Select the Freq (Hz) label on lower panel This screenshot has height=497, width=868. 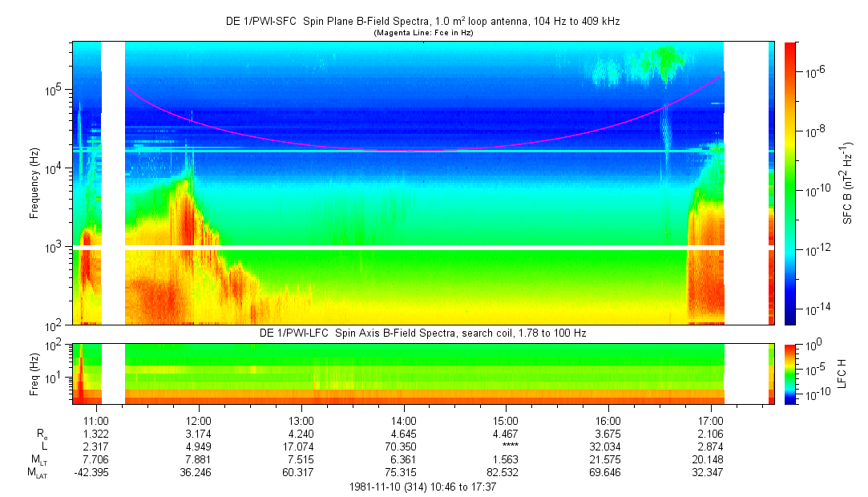[34, 374]
